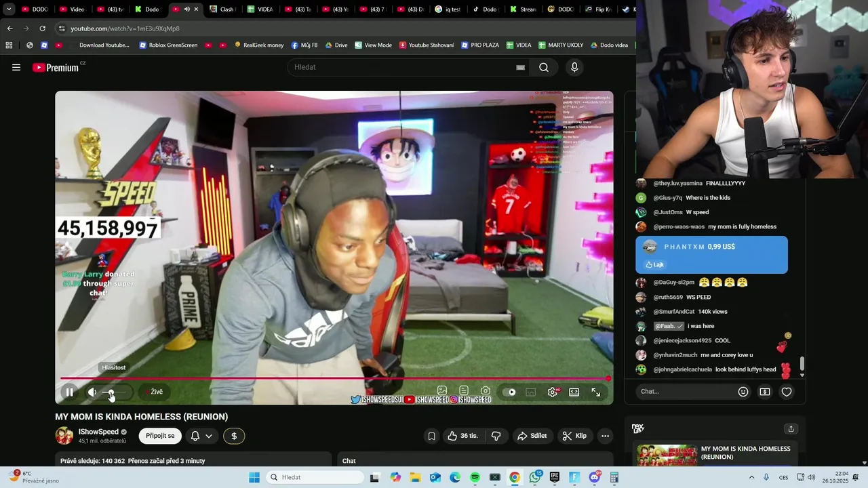Reload the page

coord(42,28)
